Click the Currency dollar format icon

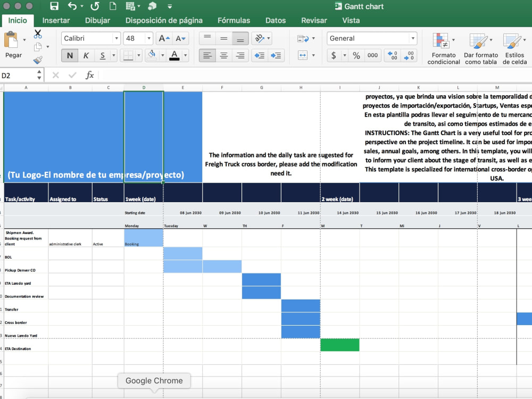click(334, 55)
